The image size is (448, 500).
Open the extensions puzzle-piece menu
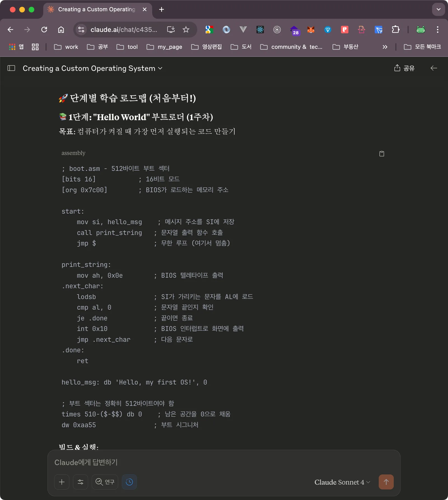[x=396, y=29]
